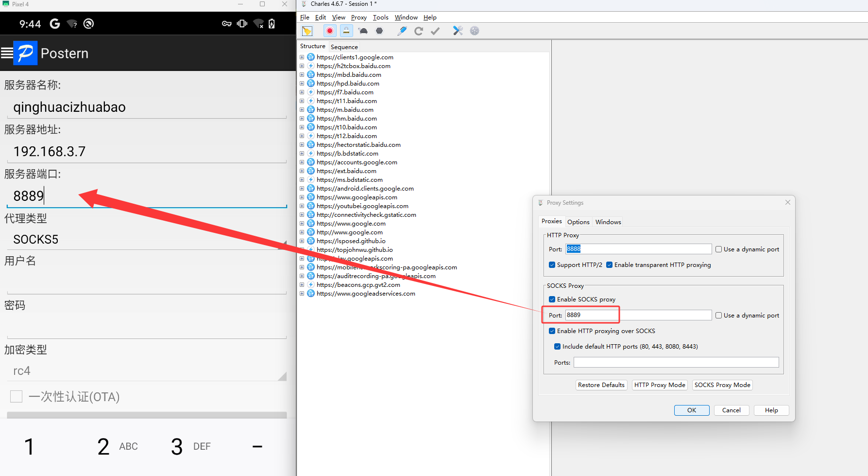The width and height of the screenshot is (868, 476).
Task: Expand the https://hm.baidu.com tree node
Action: pyautogui.click(x=302, y=119)
